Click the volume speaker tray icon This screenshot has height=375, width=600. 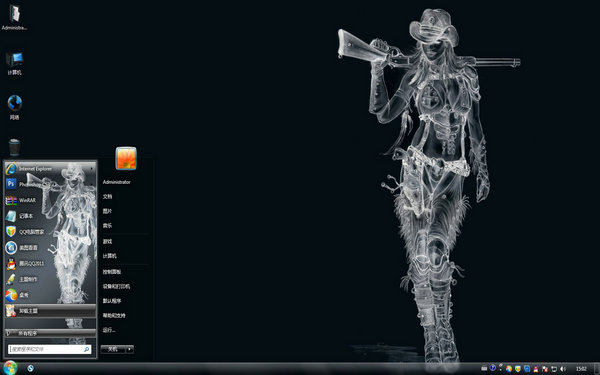coord(563,368)
